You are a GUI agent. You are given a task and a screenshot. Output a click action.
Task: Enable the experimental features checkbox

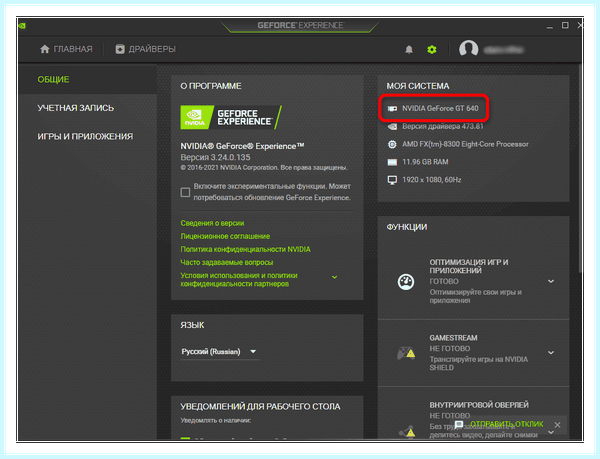pyautogui.click(x=185, y=192)
